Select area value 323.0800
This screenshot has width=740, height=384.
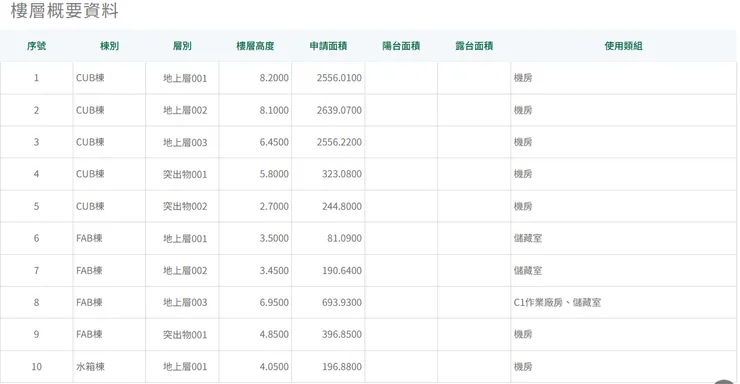342,174
